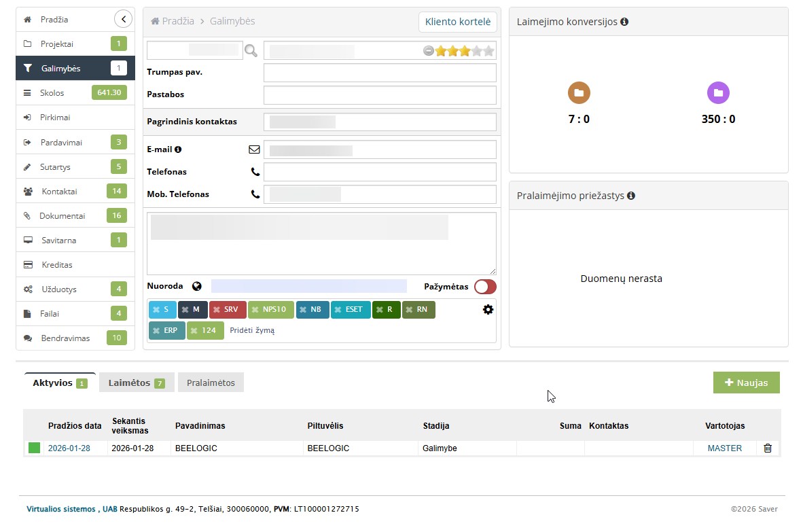Switch to the Laimėtos tab
The height and width of the screenshot is (532, 803).
click(x=137, y=383)
